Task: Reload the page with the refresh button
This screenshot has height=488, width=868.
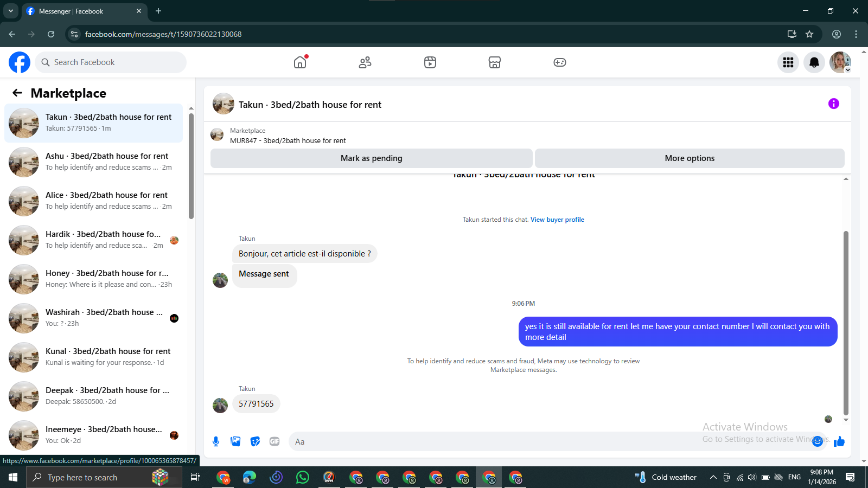Action: click(x=51, y=34)
